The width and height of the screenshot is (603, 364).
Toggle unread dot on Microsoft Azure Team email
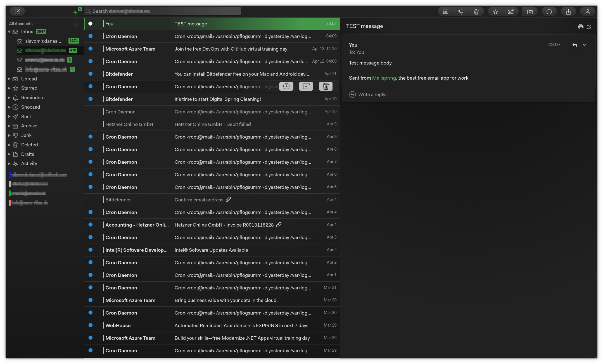(91, 49)
